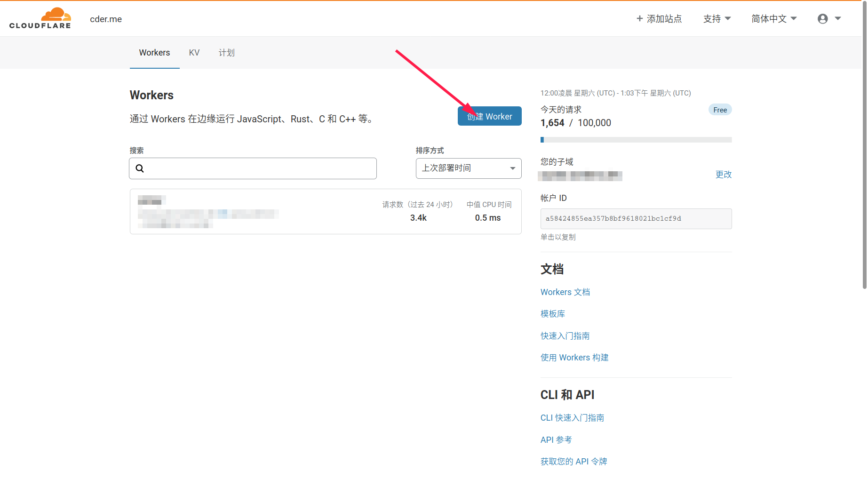Open the 计划 plans tab
Image resolution: width=868 pixels, height=479 pixels.
(227, 53)
